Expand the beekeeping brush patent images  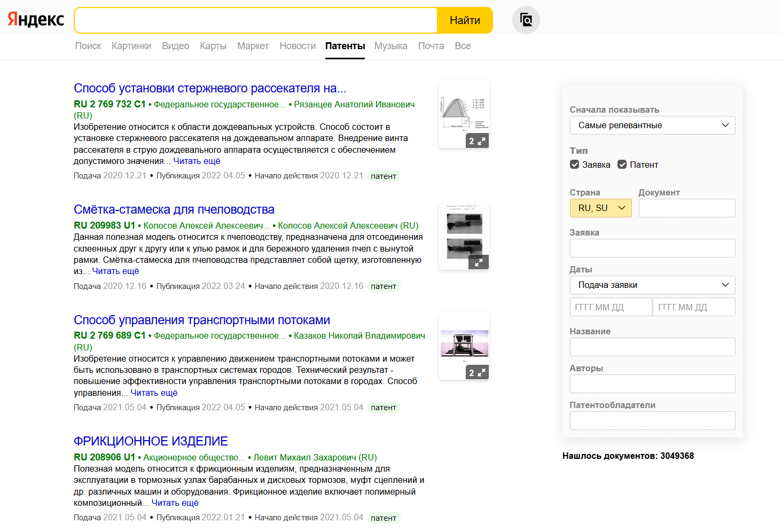(x=479, y=262)
